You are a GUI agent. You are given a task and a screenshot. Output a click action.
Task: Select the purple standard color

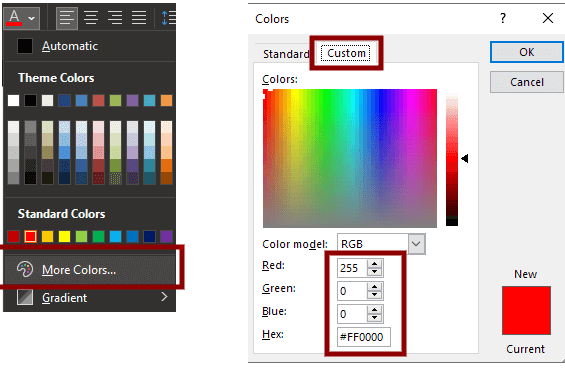[x=166, y=236]
